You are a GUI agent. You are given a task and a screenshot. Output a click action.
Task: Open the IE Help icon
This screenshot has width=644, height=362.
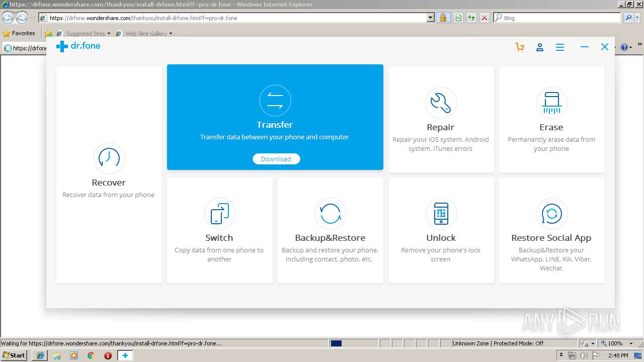(624, 47)
